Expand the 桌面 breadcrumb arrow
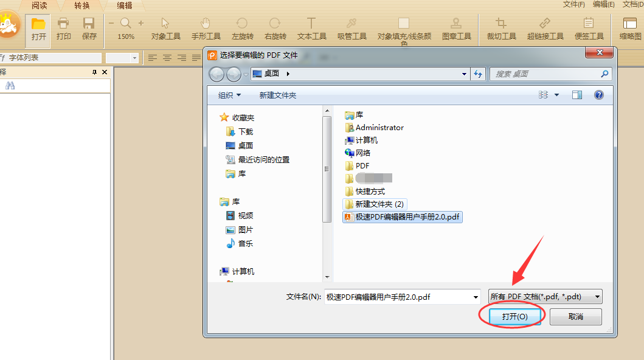 288,74
